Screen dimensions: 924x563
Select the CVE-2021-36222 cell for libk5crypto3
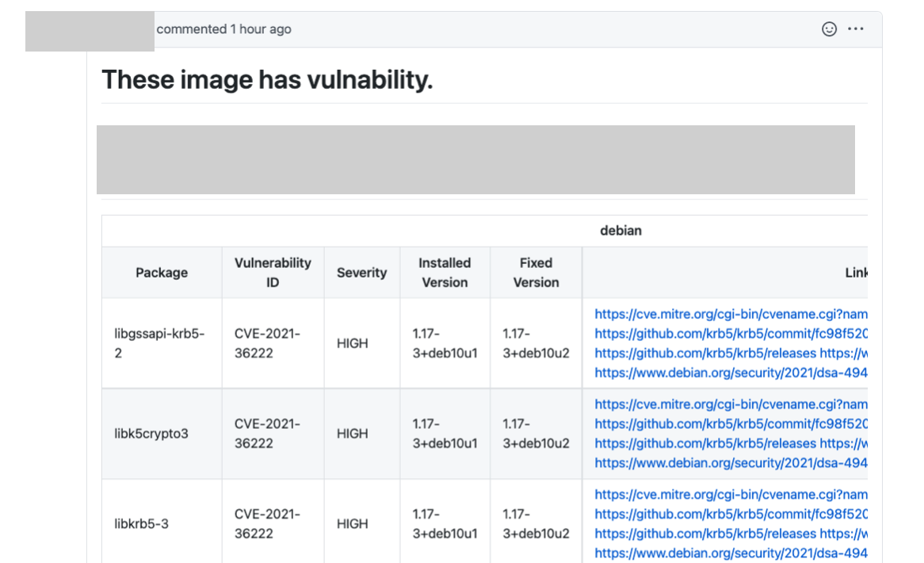[x=267, y=434]
